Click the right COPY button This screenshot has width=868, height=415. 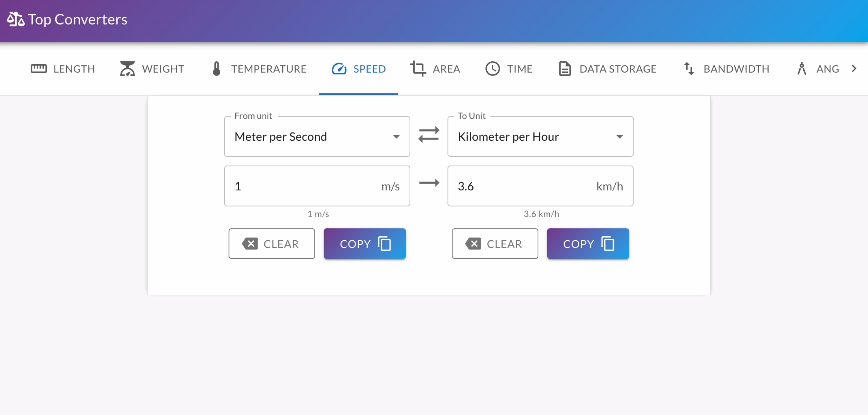pyautogui.click(x=588, y=244)
